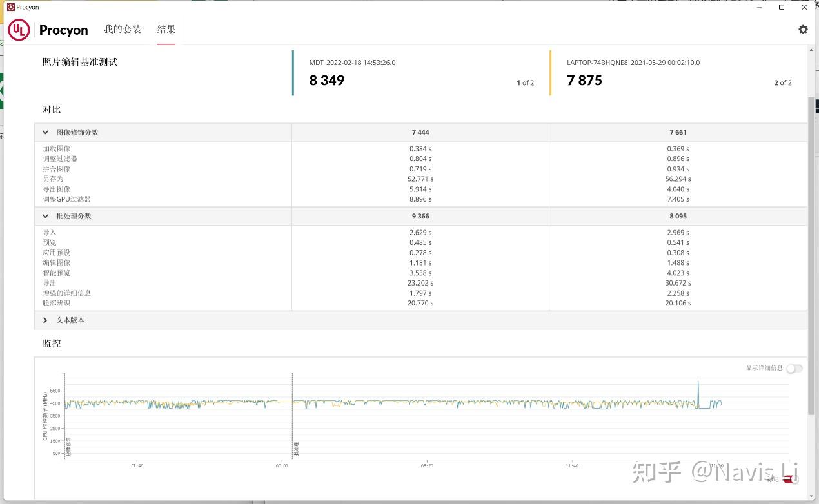Open the settings gear icon

(x=803, y=30)
